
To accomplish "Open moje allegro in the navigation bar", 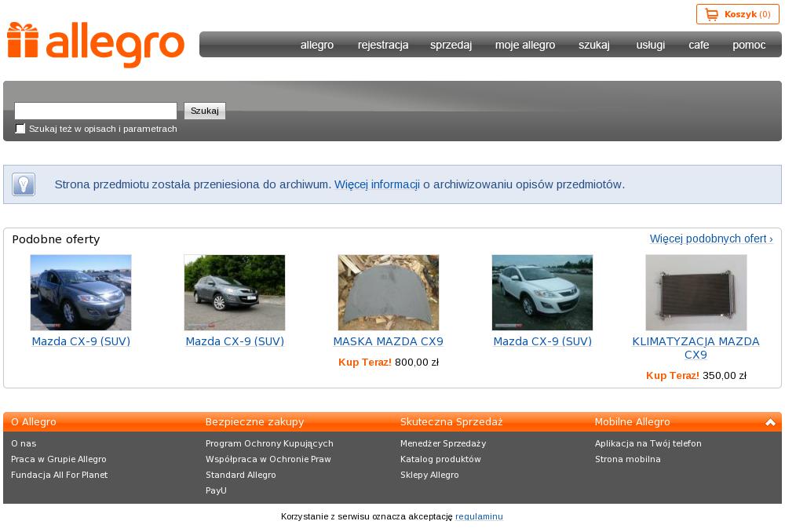I will point(525,45).
